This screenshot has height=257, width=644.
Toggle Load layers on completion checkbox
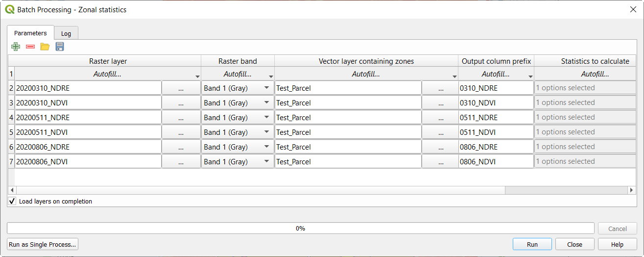tap(12, 201)
